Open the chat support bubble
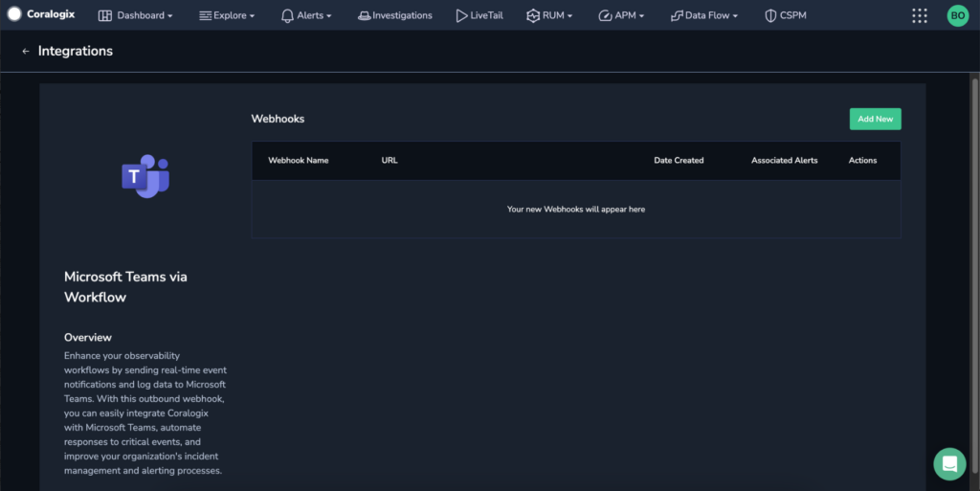 [949, 463]
